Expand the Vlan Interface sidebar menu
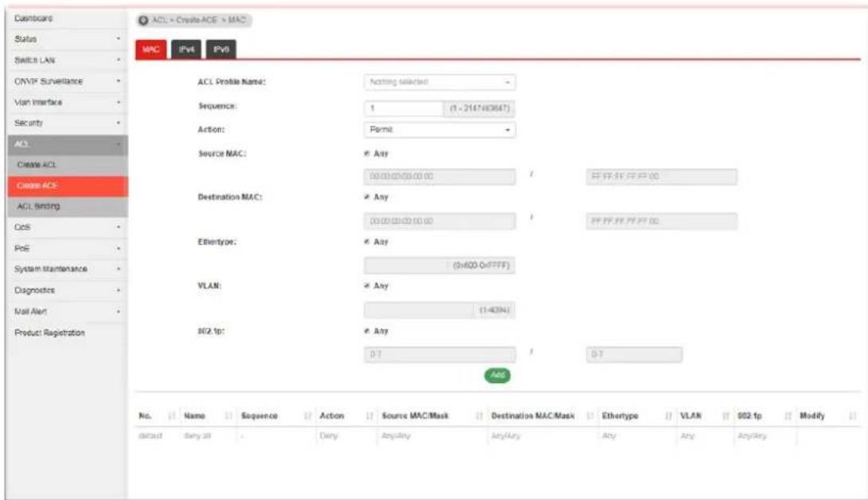 pyautogui.click(x=68, y=103)
